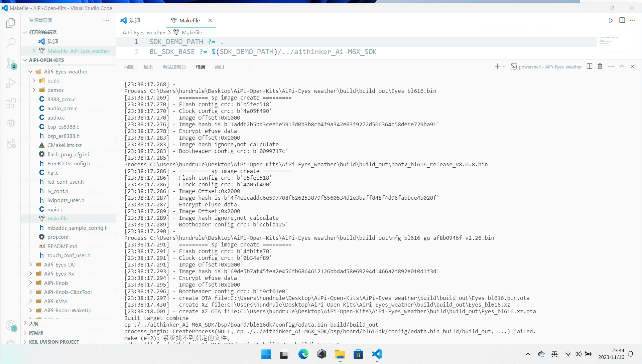
Task: Open the Extensions view
Action: click(11, 103)
